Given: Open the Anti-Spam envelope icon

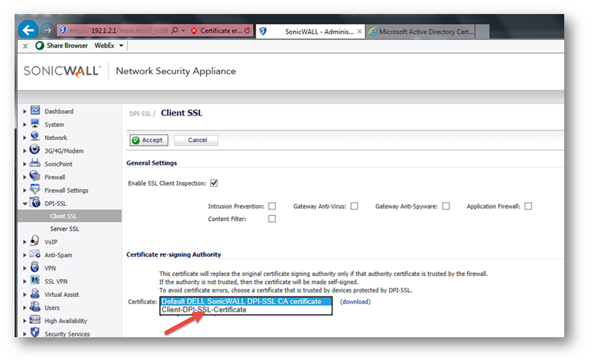Looking at the screenshot, I should coord(35,254).
